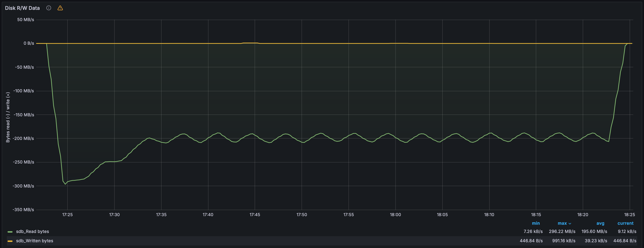Click the 18:25 time axis label
This screenshot has width=644, height=248.
(629, 215)
